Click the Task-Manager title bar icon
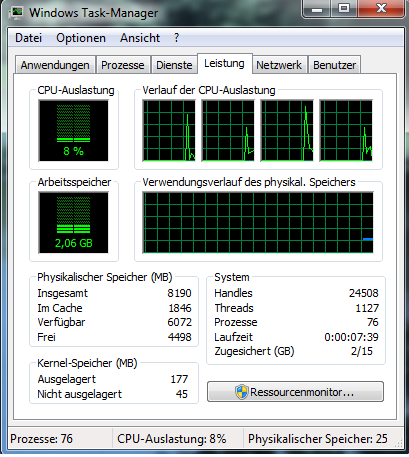The width and height of the screenshot is (409, 457). [x=15, y=13]
